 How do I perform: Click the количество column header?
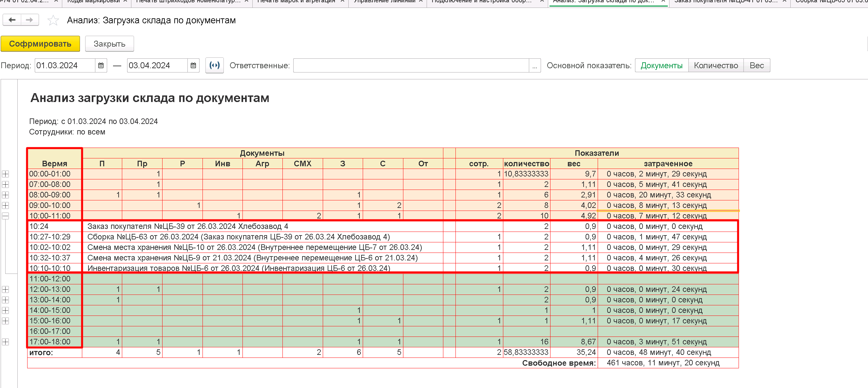click(526, 164)
